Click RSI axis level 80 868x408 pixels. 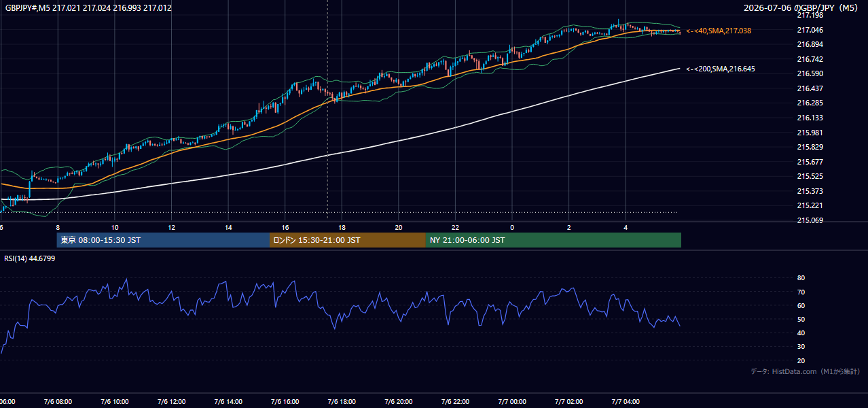(x=801, y=278)
